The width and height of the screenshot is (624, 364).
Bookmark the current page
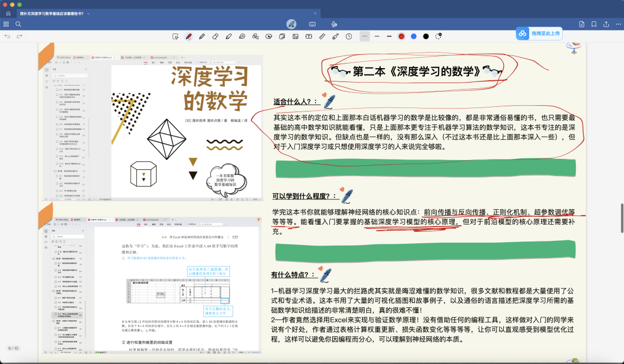[x=594, y=24]
